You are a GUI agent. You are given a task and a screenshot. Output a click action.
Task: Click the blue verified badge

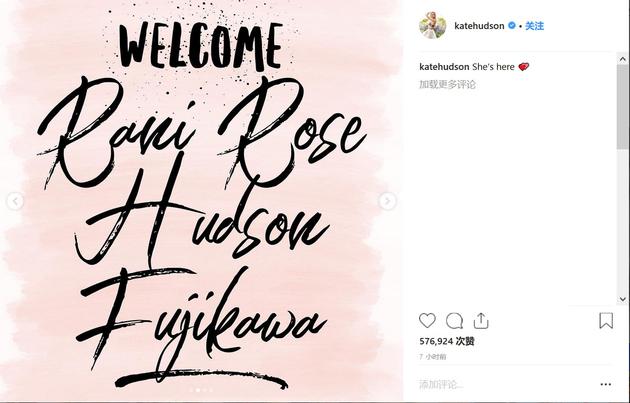[512, 25]
